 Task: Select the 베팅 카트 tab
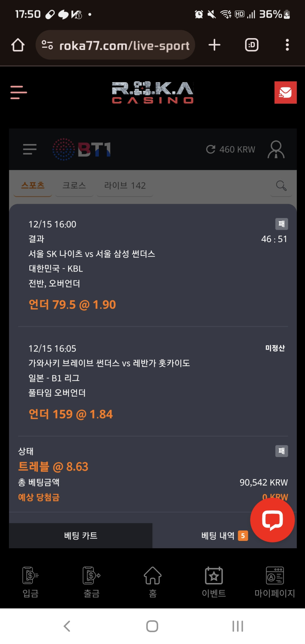click(x=81, y=536)
